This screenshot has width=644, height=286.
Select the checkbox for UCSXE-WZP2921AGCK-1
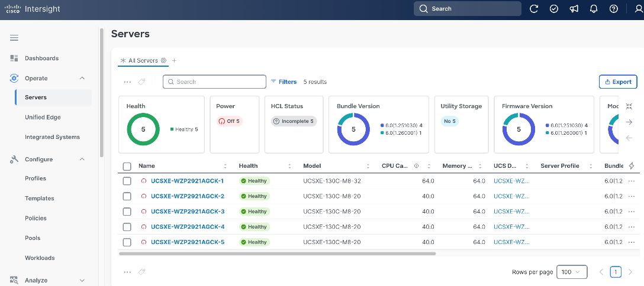[127, 181]
